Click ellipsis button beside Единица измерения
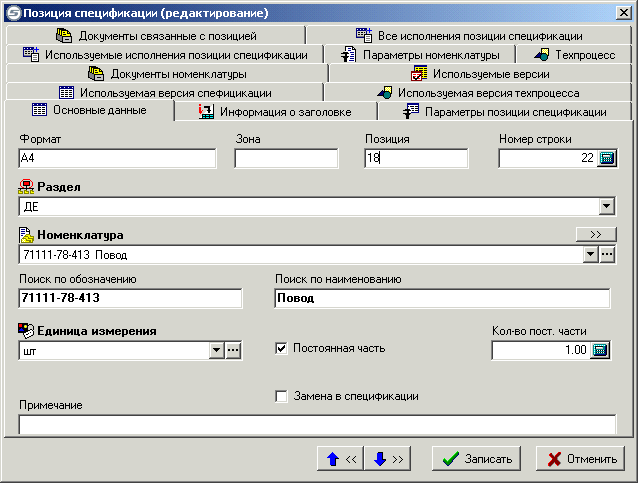This screenshot has height=483, width=638. 233,350
